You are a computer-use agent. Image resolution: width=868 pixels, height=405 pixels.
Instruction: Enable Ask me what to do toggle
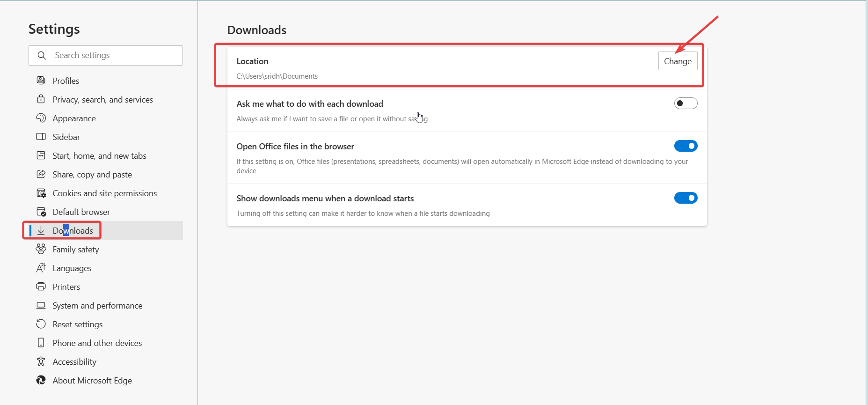coord(686,103)
